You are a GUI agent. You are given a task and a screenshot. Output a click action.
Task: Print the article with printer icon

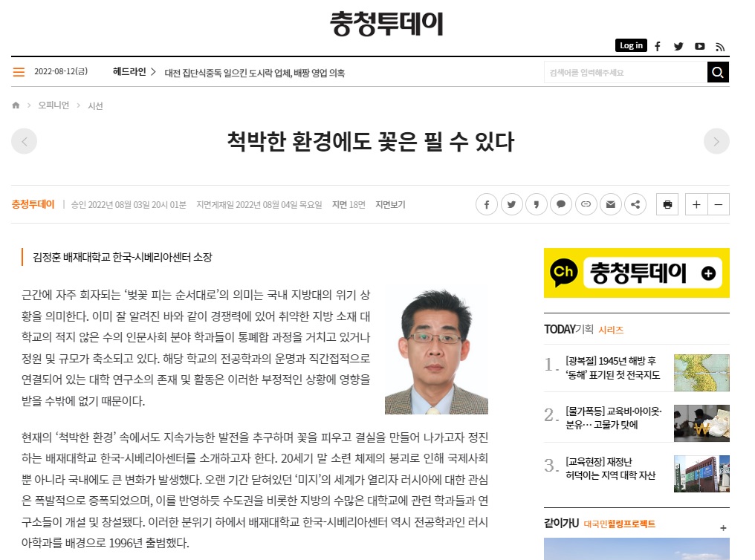point(667,204)
